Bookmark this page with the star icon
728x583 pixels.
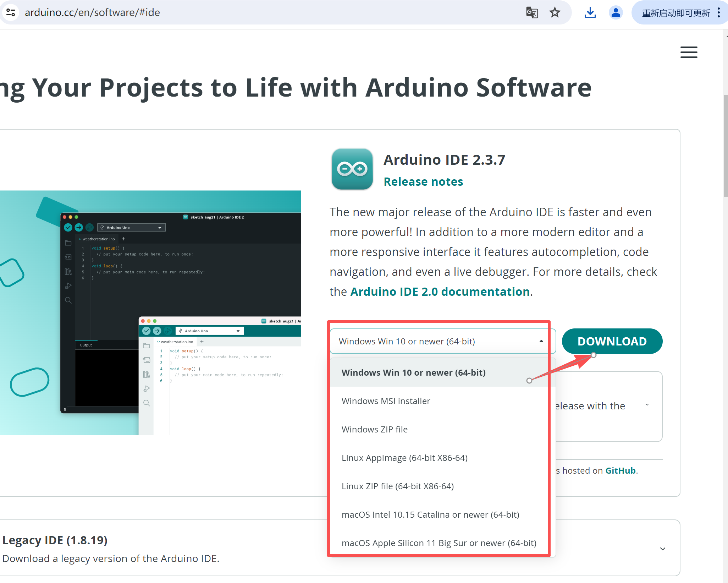coord(555,12)
